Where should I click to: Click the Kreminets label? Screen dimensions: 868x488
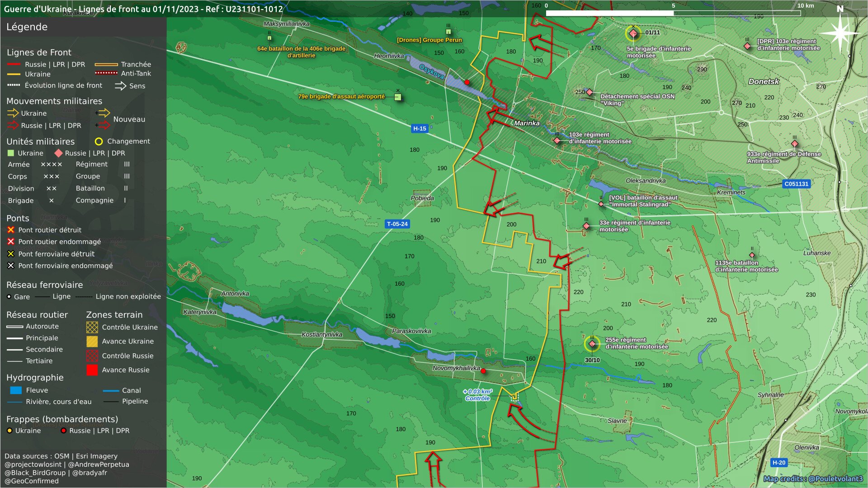731,192
